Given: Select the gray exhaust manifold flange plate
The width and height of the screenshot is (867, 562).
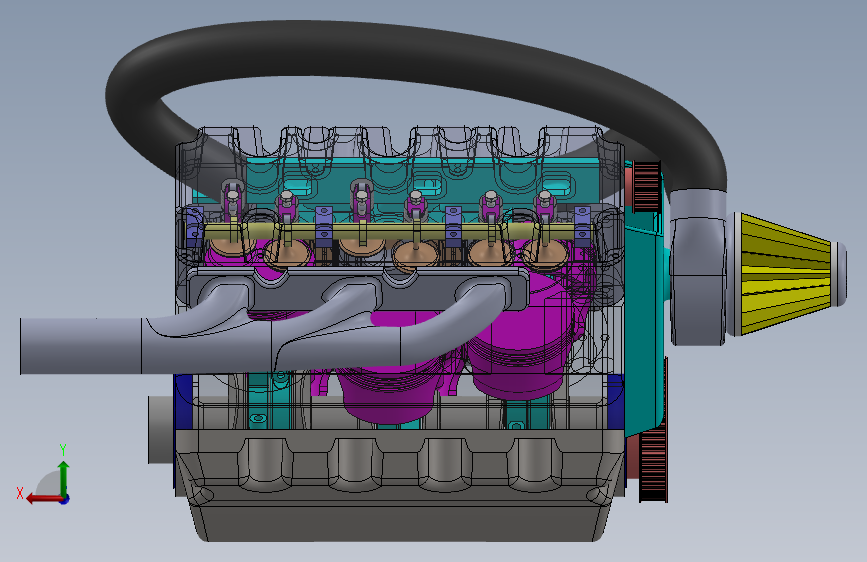Looking at the screenshot, I should (358, 289).
